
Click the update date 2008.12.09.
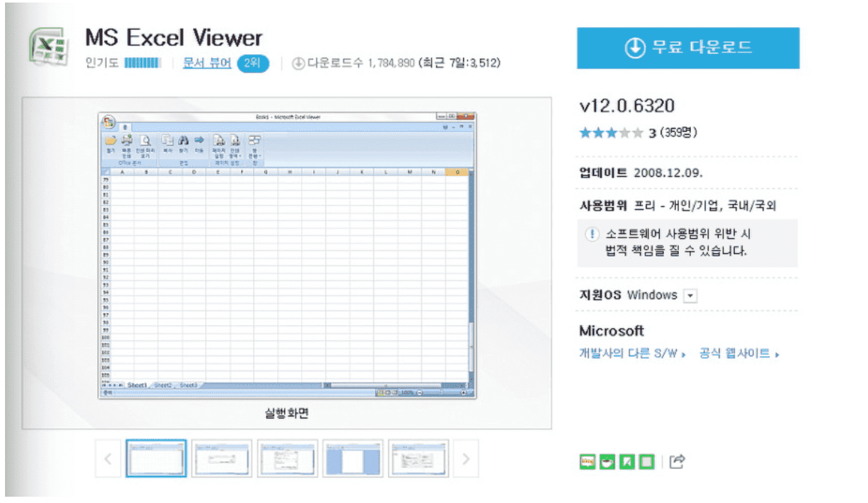(668, 173)
